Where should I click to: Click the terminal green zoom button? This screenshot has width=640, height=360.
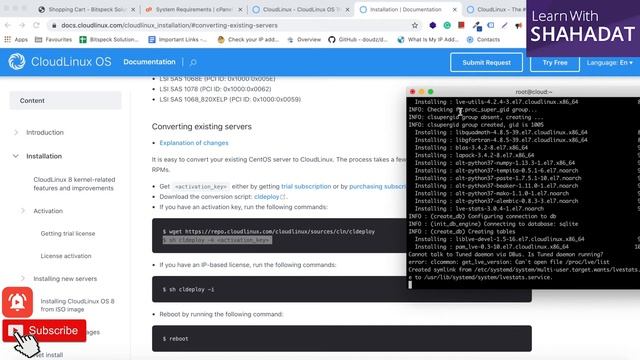(430, 92)
